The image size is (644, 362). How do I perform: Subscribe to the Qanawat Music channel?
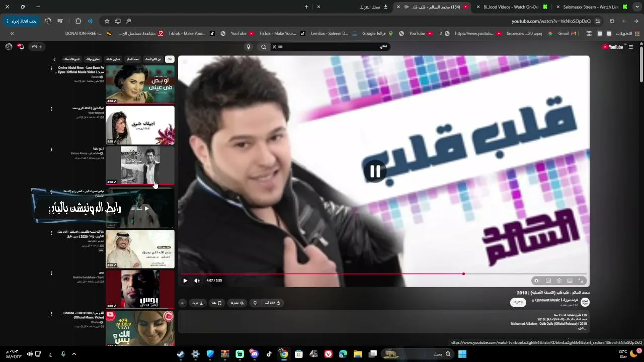(518, 302)
